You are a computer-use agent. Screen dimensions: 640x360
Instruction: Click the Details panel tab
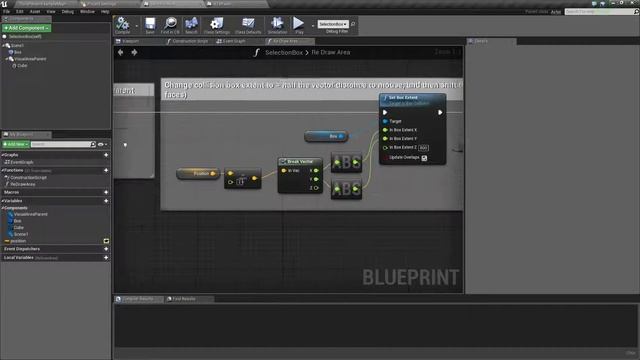(x=491, y=41)
